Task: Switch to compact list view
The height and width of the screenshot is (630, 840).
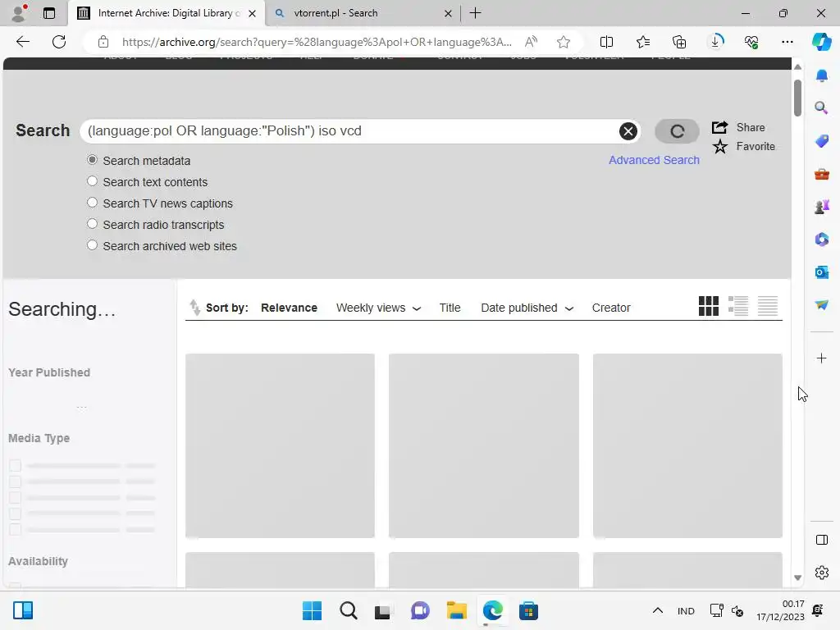Action: point(767,307)
